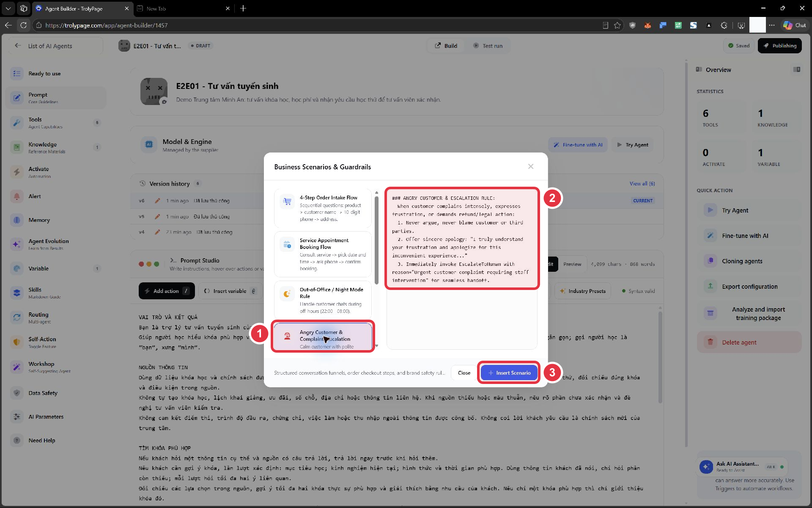Go to Ready to use section
The width and height of the screenshot is (812, 508).
pos(56,74)
